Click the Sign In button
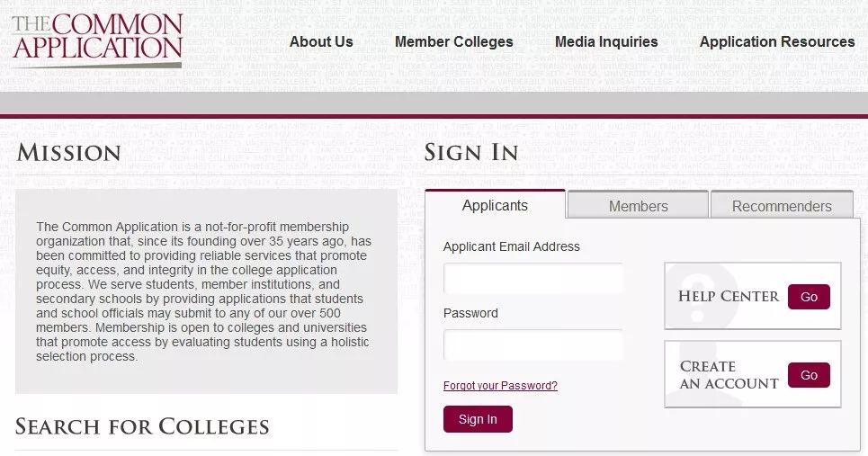The height and width of the screenshot is (456, 868). (478, 419)
